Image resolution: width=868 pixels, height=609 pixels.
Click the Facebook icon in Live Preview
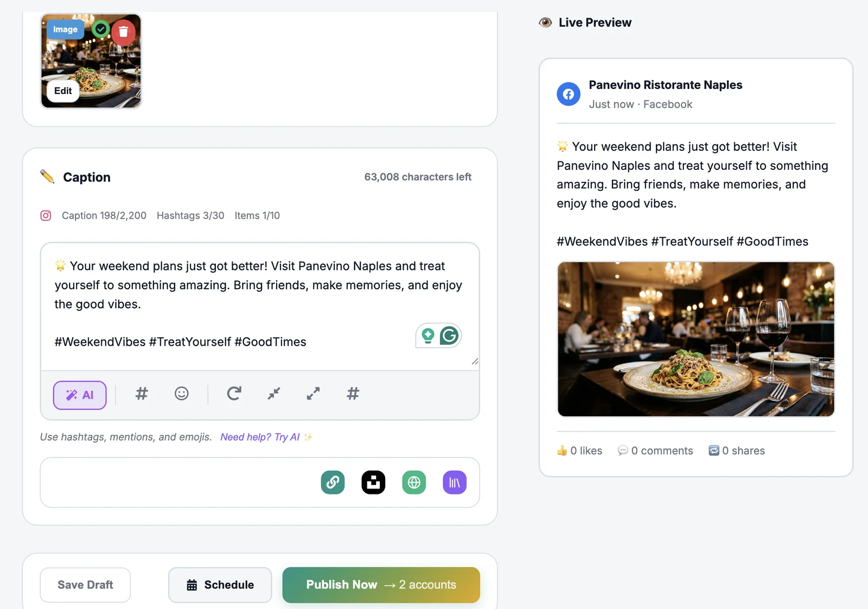pos(569,94)
